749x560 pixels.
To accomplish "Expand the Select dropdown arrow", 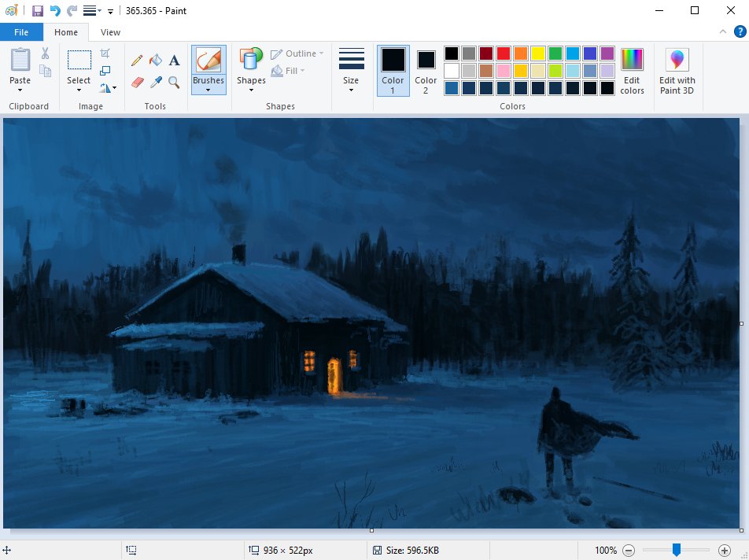I will [x=79, y=90].
